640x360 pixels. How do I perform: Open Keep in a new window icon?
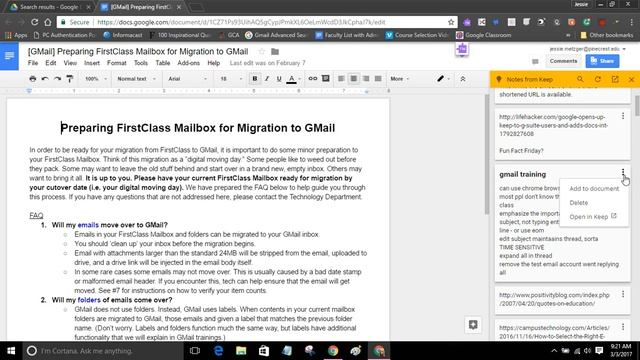(615, 79)
